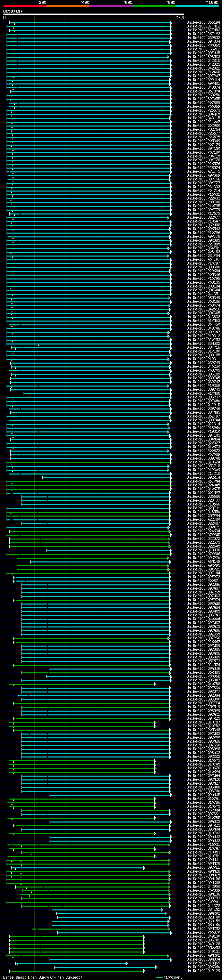Open hit UniRef100_P12468
This screenshot has width=222, height=980.
(203, 72)
